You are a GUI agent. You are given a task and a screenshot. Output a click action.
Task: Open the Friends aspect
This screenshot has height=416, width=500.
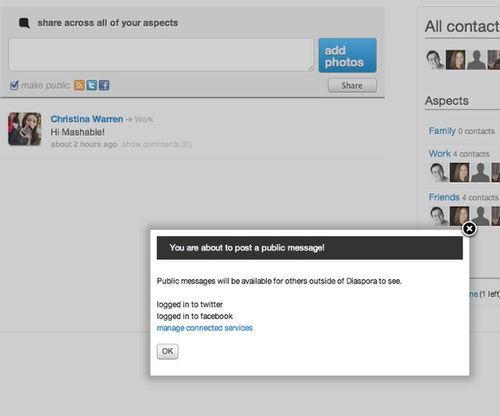point(444,197)
